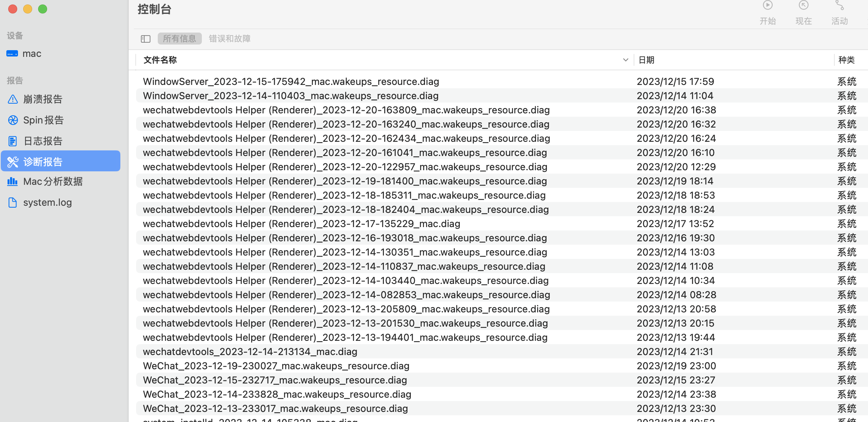Select the All Messages (所有信息) filter
Viewport: 868px width, 422px height.
179,39
